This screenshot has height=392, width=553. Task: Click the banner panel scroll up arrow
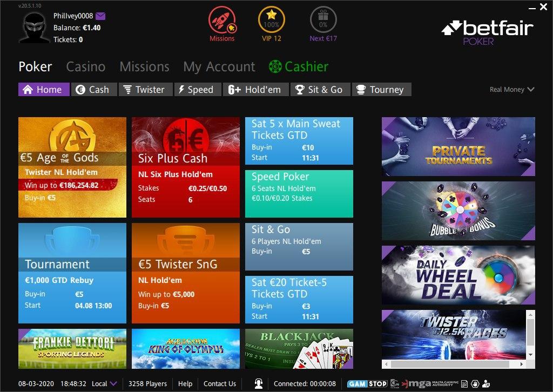click(x=530, y=314)
